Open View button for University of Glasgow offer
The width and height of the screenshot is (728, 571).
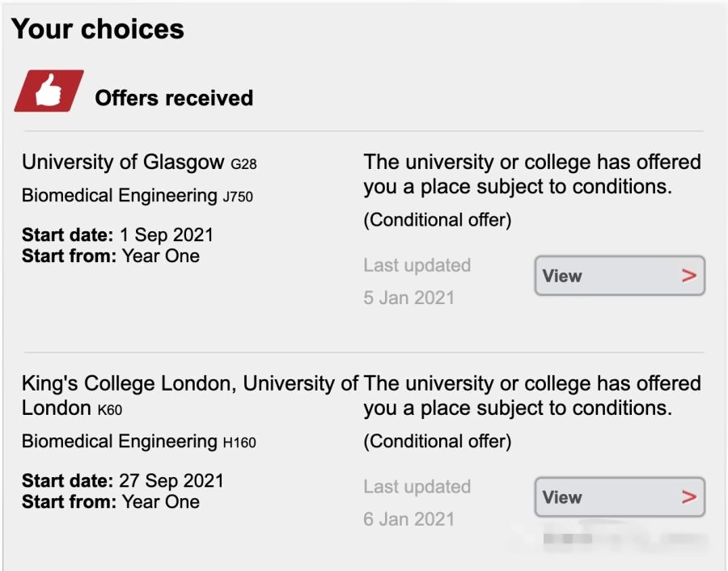pyautogui.click(x=620, y=276)
